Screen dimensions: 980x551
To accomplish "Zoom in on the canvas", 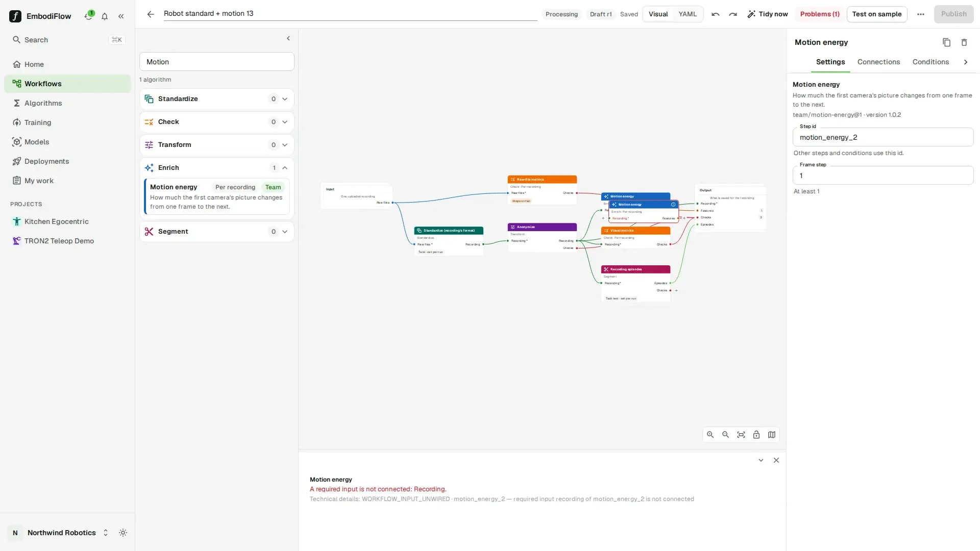I will (x=710, y=435).
